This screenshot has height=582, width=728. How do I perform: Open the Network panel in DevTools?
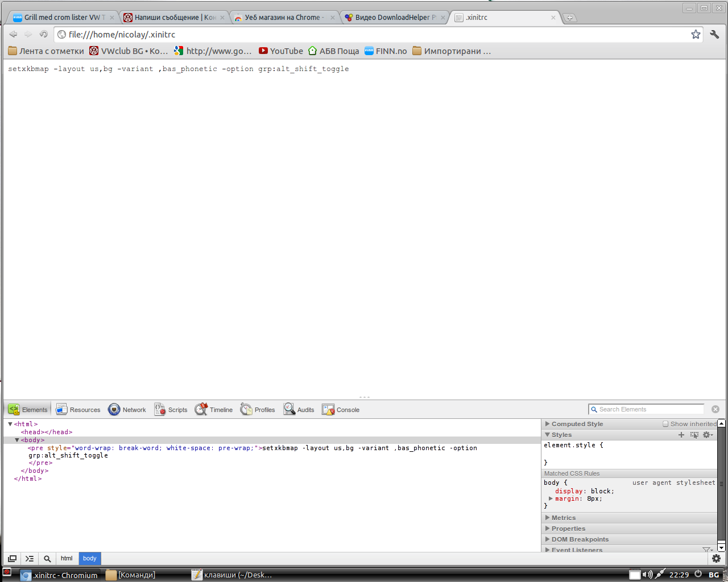point(127,410)
